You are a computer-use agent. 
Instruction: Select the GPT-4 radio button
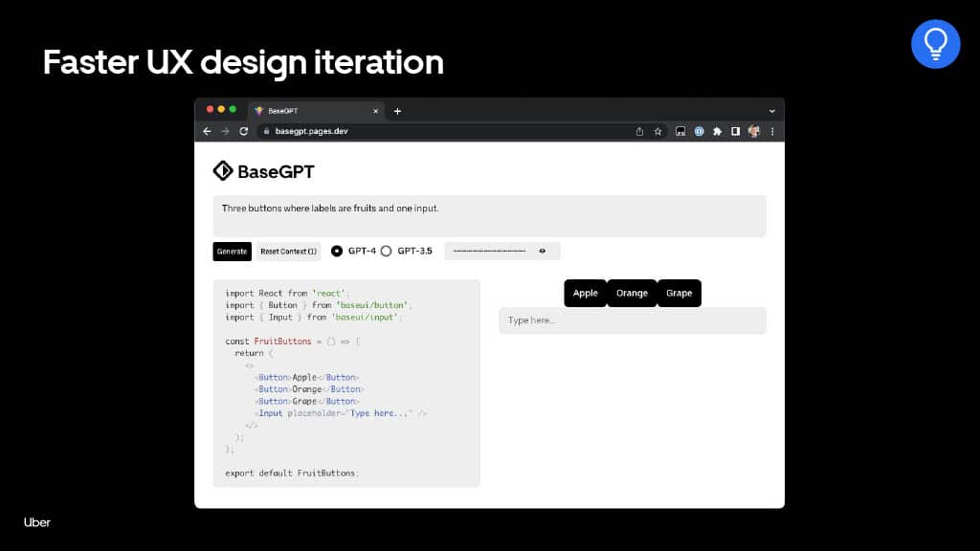[337, 251]
